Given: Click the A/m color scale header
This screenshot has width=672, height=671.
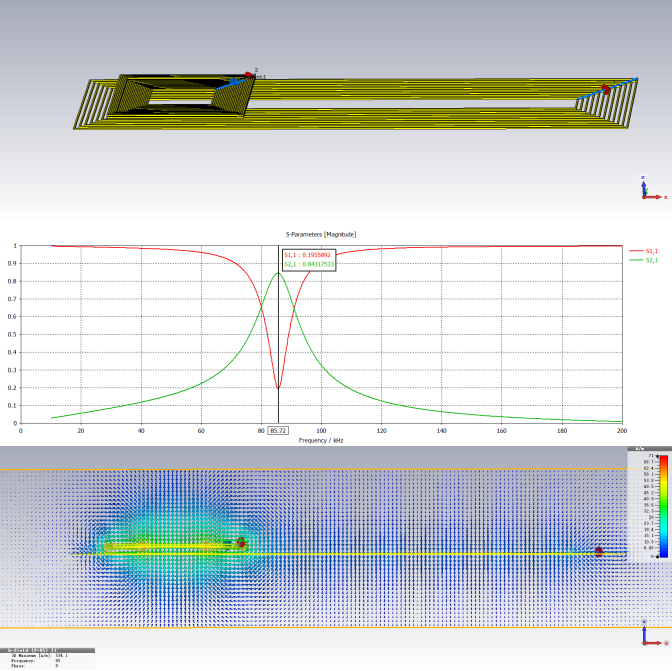Looking at the screenshot, I should pos(649,449).
